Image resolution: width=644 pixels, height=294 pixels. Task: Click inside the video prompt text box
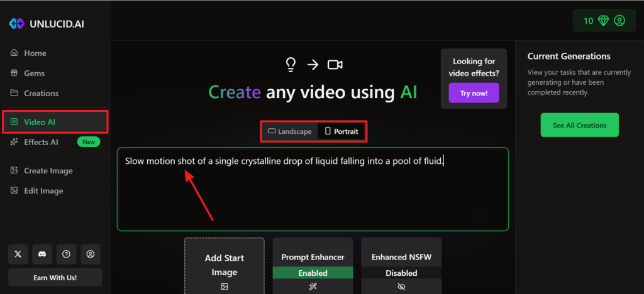pyautogui.click(x=313, y=189)
